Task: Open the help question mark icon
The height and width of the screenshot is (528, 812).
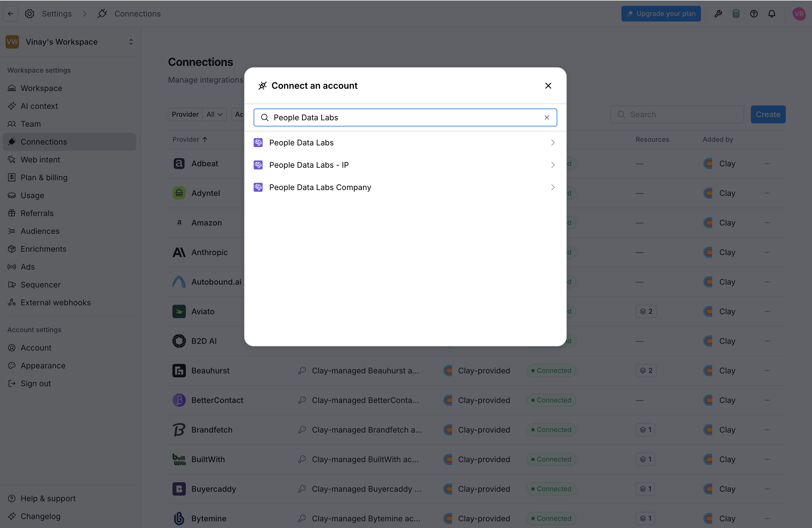Action: point(754,14)
